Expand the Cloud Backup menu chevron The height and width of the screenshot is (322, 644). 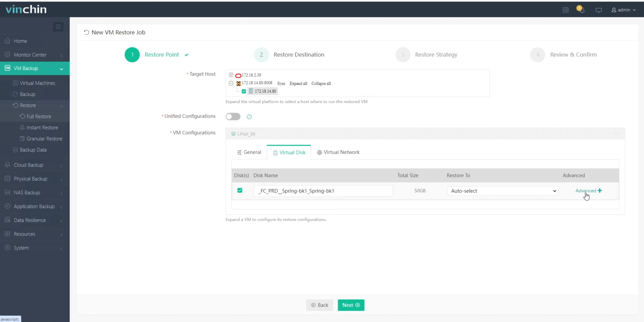tap(61, 165)
